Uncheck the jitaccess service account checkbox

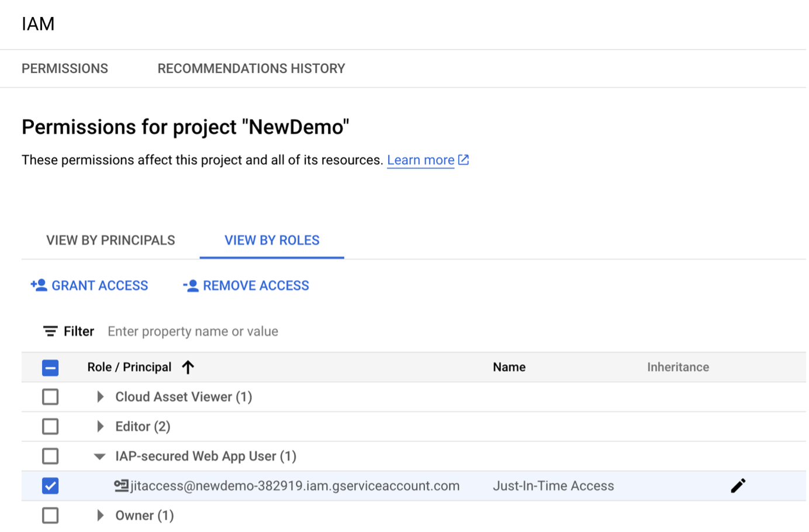(50, 486)
